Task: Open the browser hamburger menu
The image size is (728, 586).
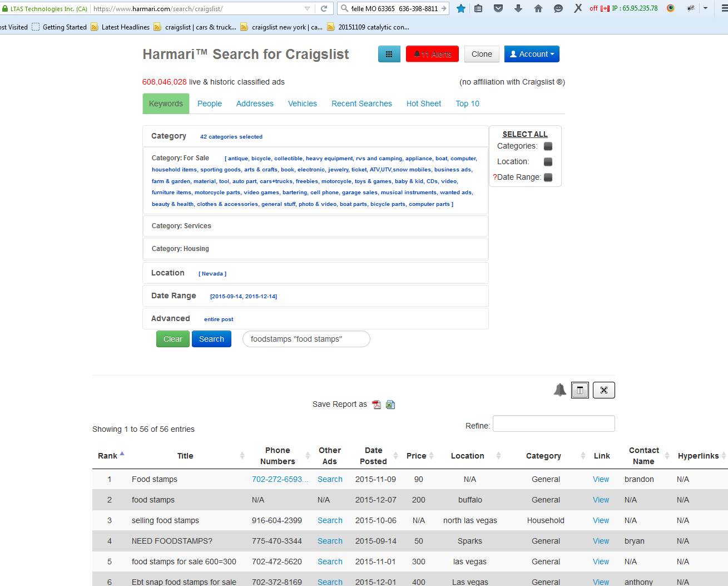Action: pyautogui.click(x=724, y=8)
